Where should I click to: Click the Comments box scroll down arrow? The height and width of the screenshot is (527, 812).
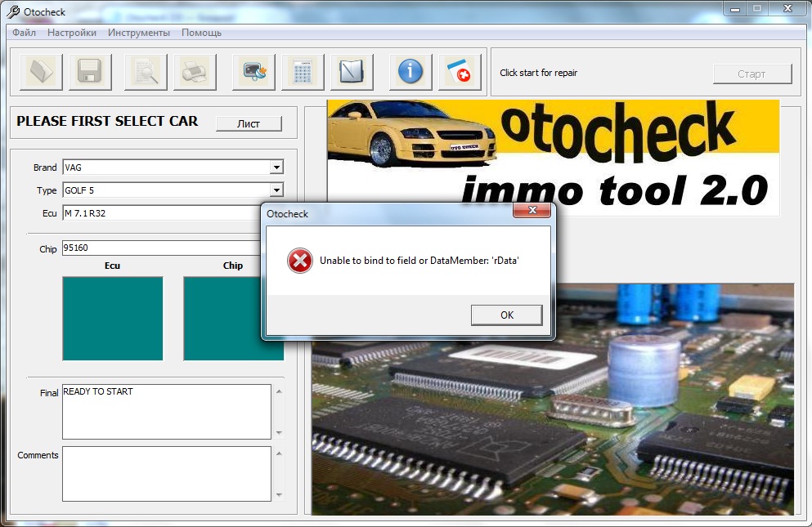[x=279, y=495]
